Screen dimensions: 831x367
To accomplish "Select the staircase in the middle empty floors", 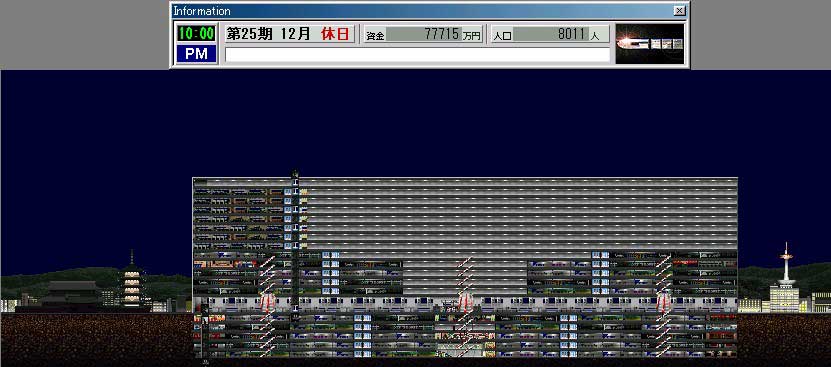I will tap(465, 276).
